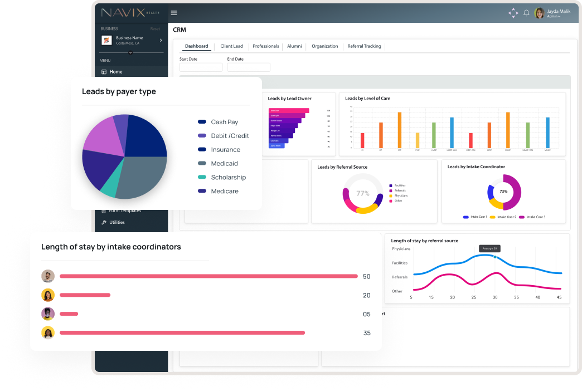Switch to the Dashboard tab
The width and height of the screenshot is (582, 392).
click(196, 46)
